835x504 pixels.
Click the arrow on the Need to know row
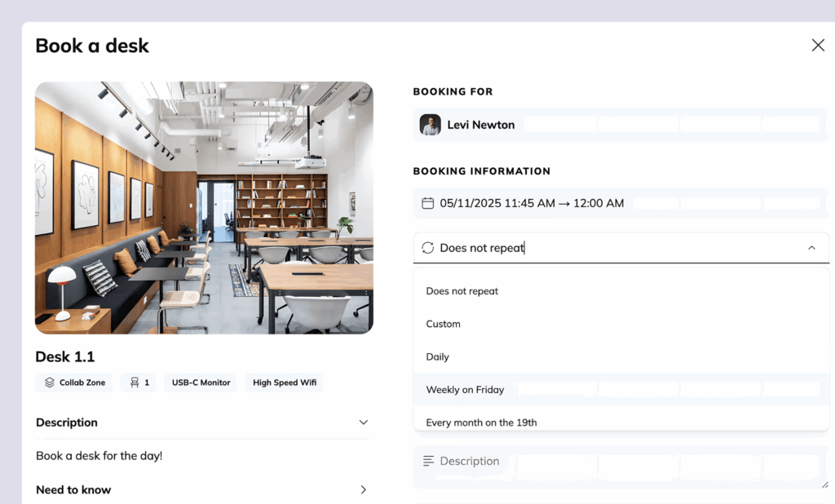364,489
